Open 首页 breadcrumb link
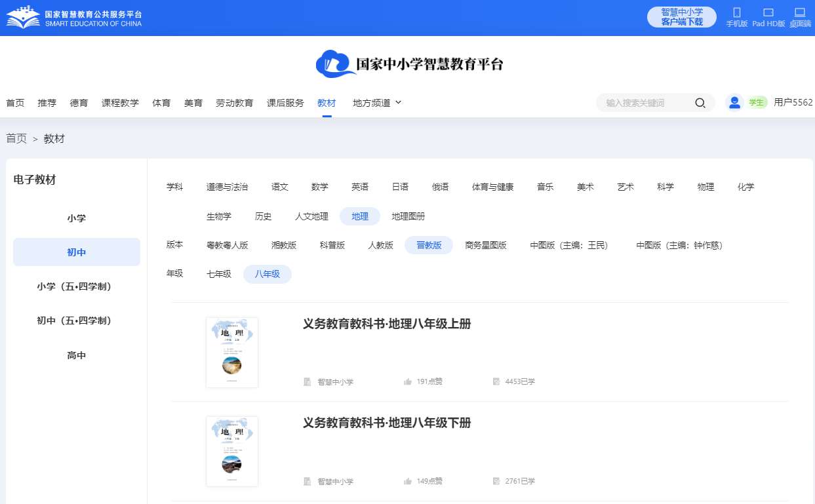The height and width of the screenshot is (504, 815). coord(16,138)
